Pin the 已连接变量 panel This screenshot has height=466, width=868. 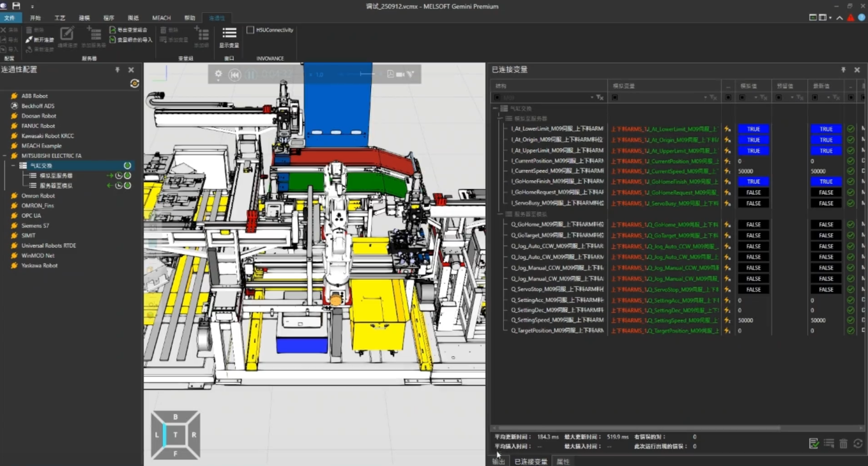[843, 70]
